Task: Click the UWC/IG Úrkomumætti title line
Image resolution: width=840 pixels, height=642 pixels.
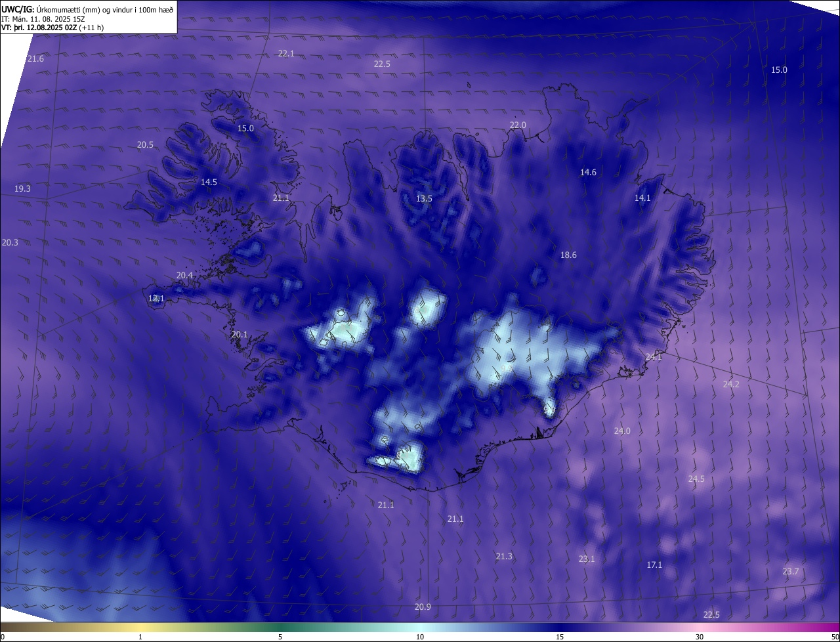Action: pos(88,10)
